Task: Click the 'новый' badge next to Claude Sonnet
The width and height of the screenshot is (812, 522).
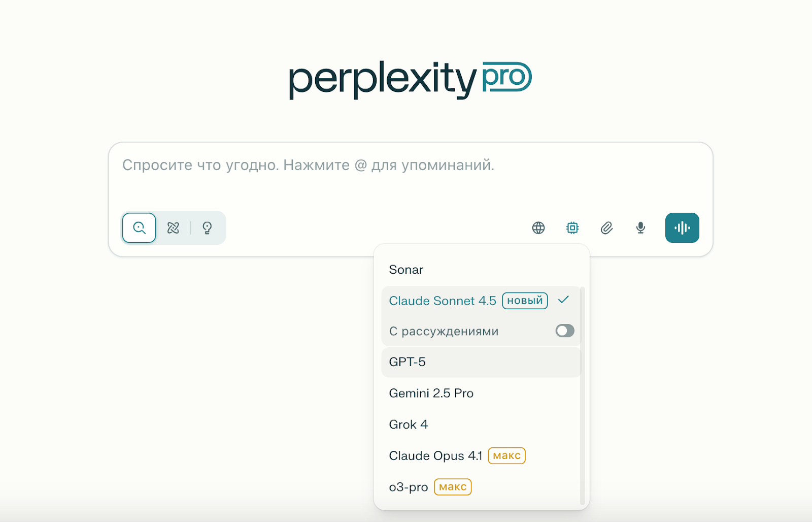Action: [x=525, y=301]
